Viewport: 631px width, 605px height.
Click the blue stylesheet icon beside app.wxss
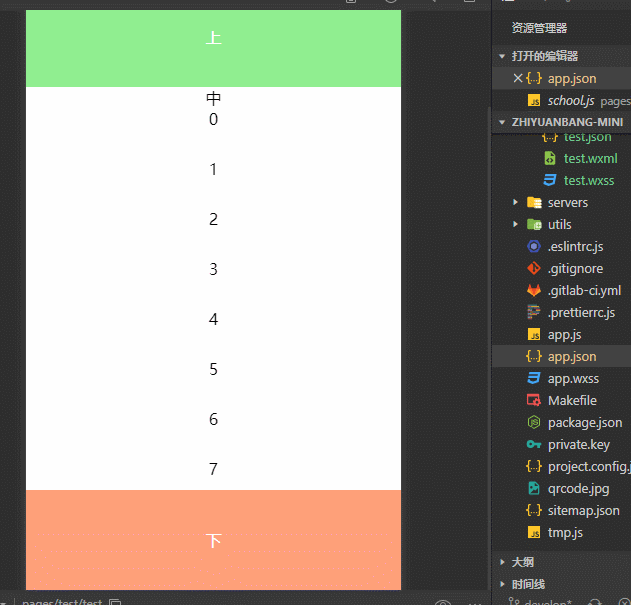[x=534, y=378]
